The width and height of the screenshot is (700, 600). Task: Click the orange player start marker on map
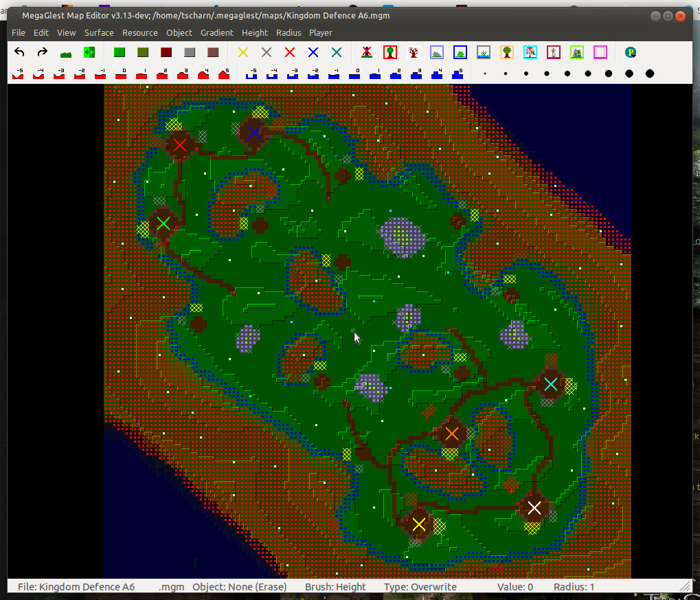(x=451, y=434)
